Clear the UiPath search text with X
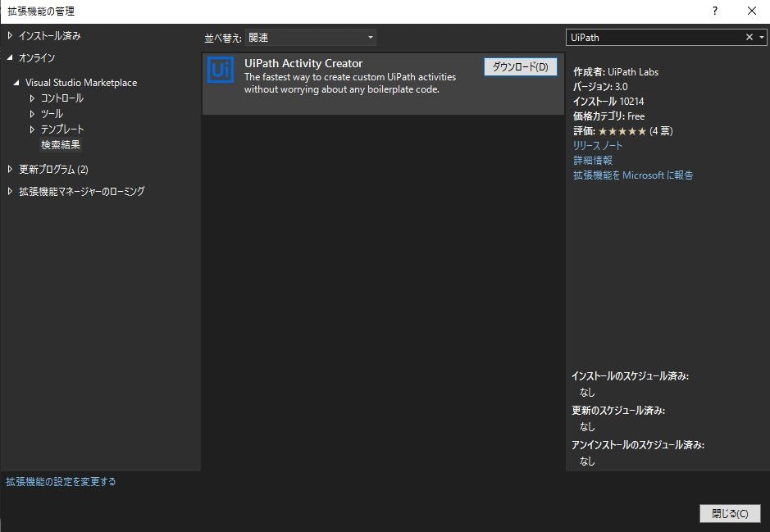 click(x=749, y=38)
